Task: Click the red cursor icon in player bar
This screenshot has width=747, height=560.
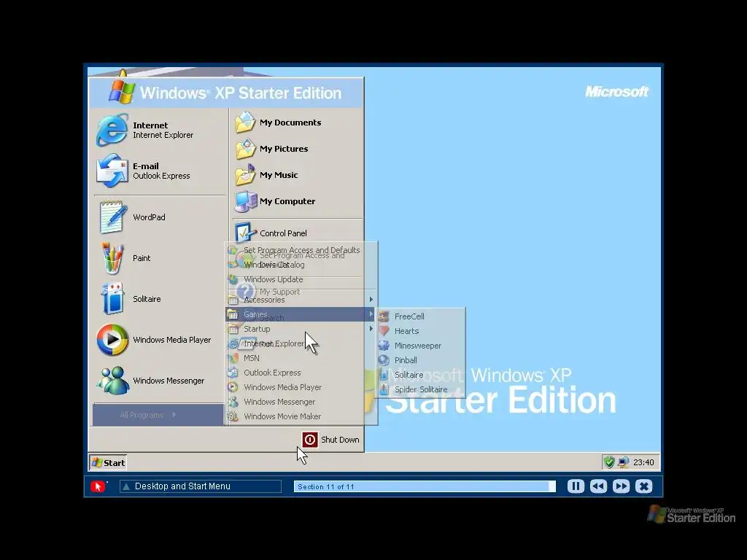Action: click(x=98, y=486)
